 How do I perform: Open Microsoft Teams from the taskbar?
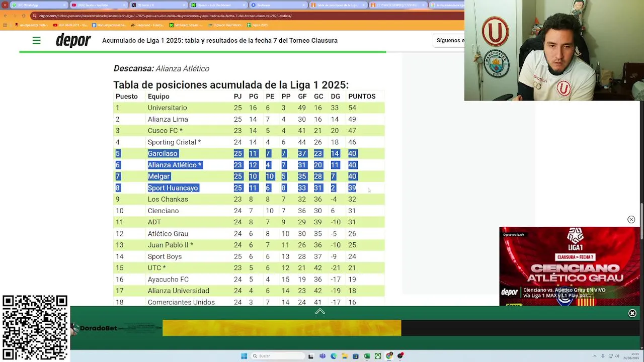[x=322, y=356]
